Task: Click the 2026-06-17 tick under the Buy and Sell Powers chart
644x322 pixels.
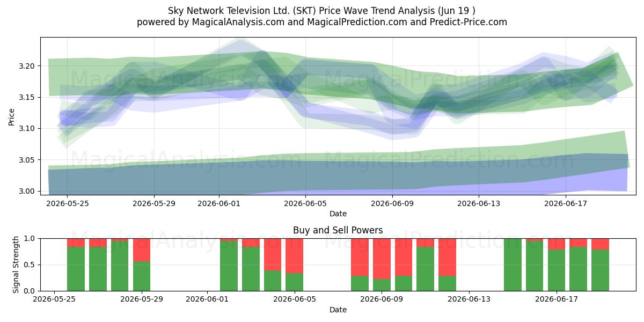Action: pos(557,299)
